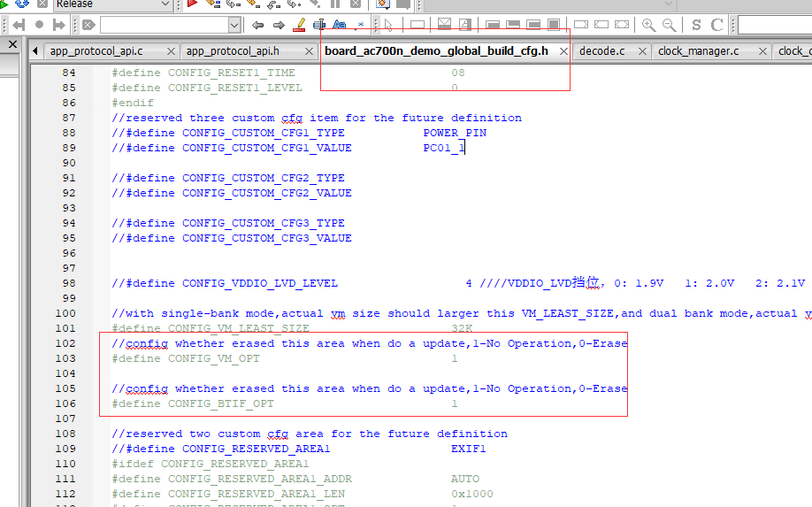Click the rebuild icon with blue arrows
Viewport: 812px width, 507px height.
(x=22, y=4)
